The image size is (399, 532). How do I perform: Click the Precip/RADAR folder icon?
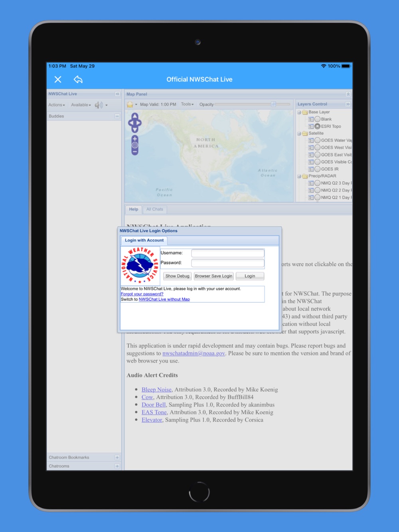(x=305, y=176)
